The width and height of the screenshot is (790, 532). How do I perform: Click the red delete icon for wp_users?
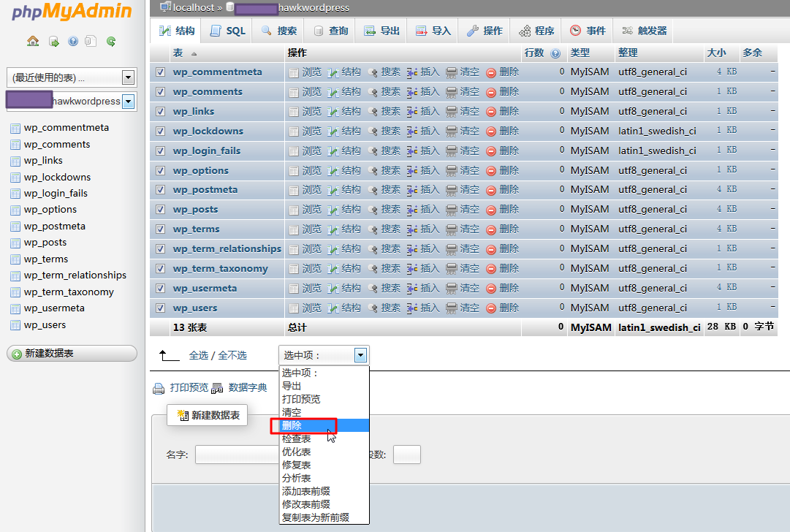pos(491,308)
